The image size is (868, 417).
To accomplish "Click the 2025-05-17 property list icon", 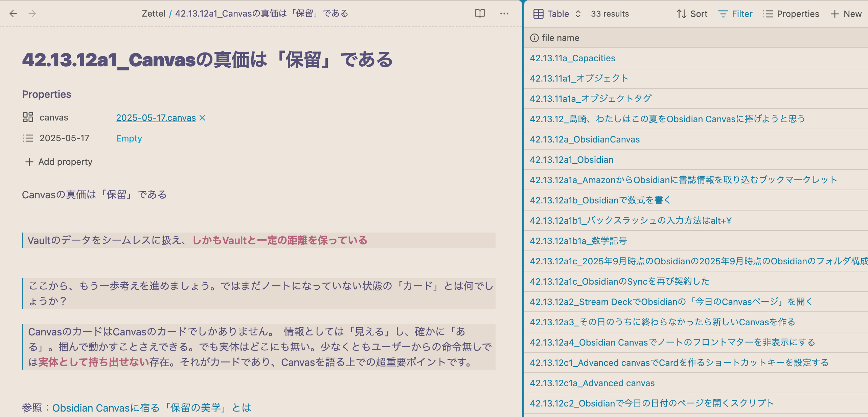I will (x=28, y=138).
